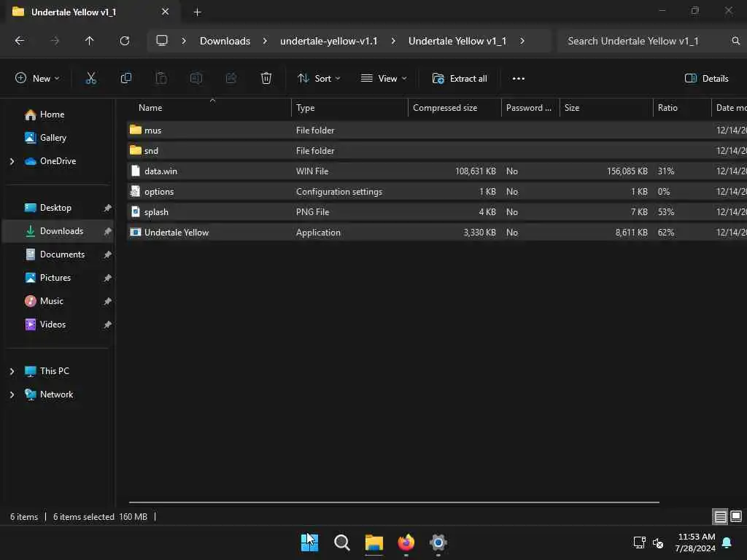Click Extract all button
The image size is (747, 560).
(460, 79)
